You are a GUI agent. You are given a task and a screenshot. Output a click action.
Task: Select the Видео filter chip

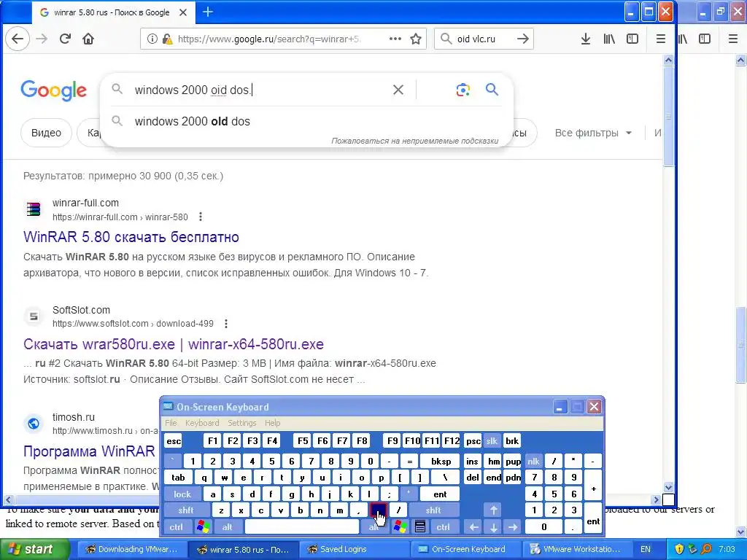pos(46,133)
